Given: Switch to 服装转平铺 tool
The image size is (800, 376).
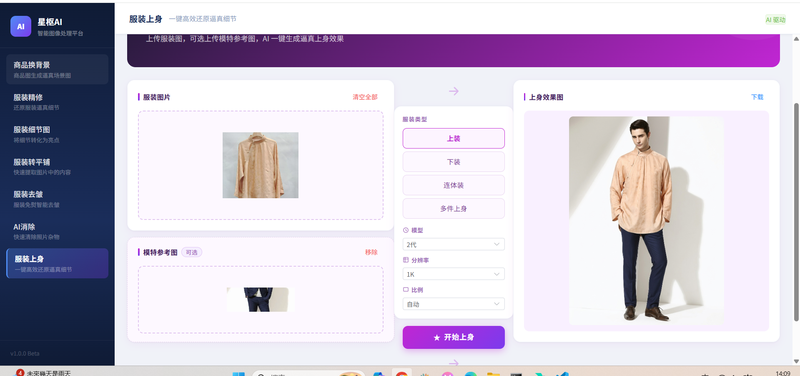Looking at the screenshot, I should tap(57, 166).
